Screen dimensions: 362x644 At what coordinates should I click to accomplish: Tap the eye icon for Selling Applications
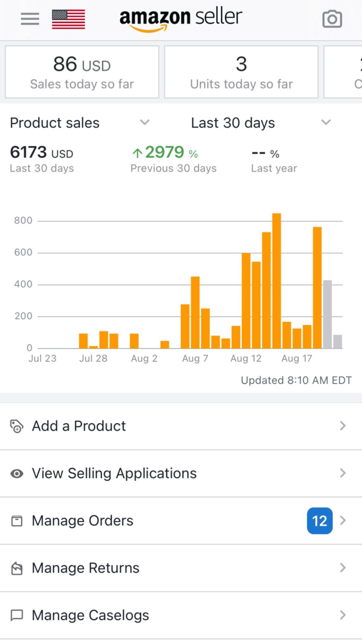coord(17,474)
